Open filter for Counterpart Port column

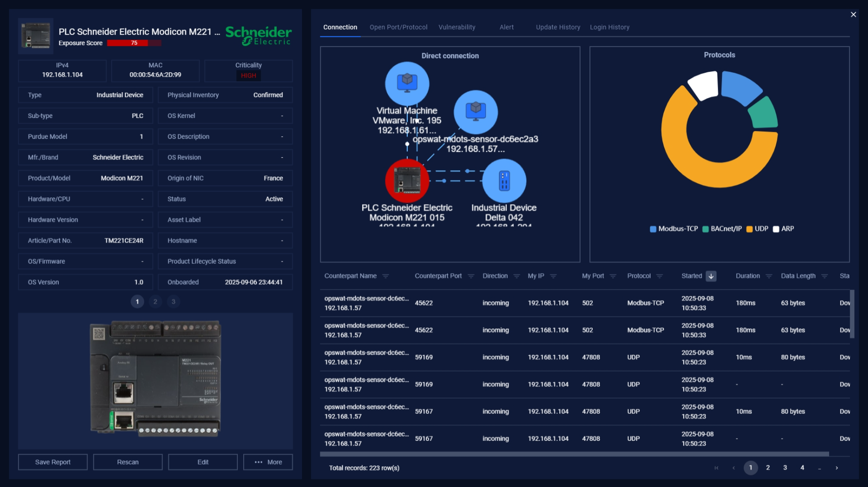pyautogui.click(x=470, y=276)
